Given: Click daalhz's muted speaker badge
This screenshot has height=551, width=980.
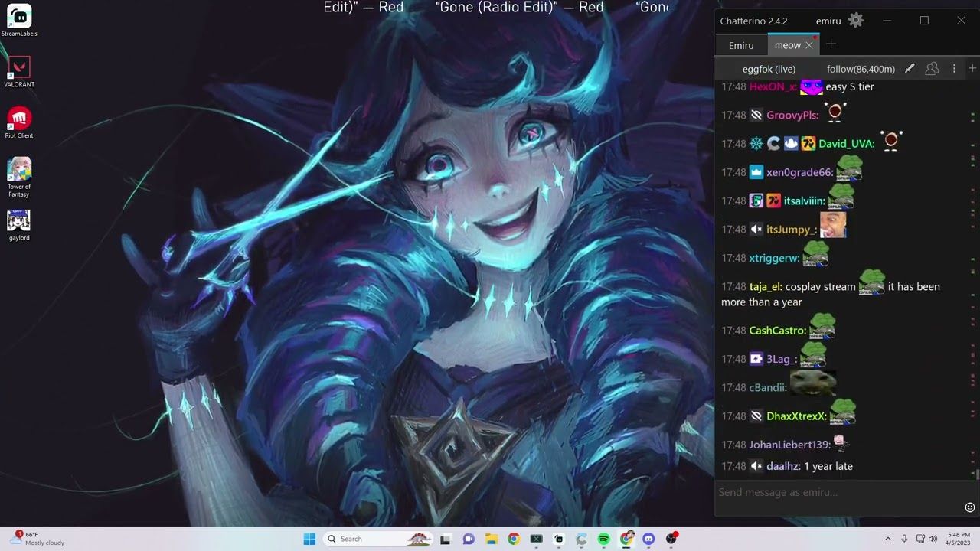Looking at the screenshot, I should 756,466.
